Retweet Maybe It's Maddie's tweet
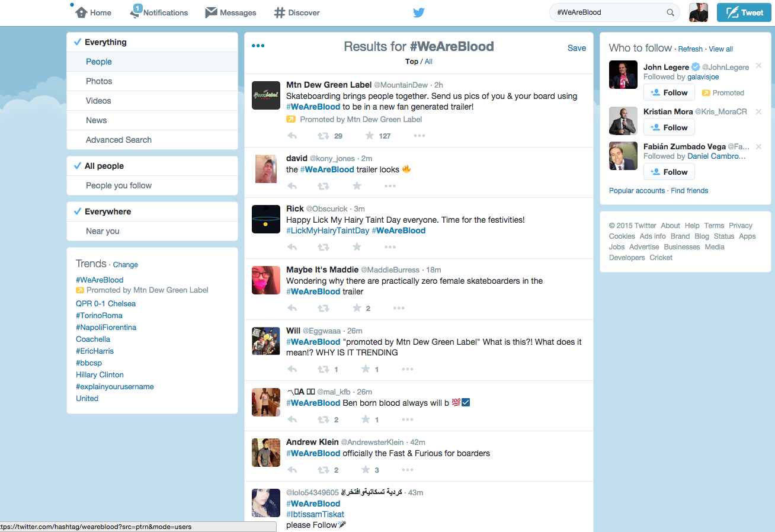The height and width of the screenshot is (532, 775). pos(323,308)
